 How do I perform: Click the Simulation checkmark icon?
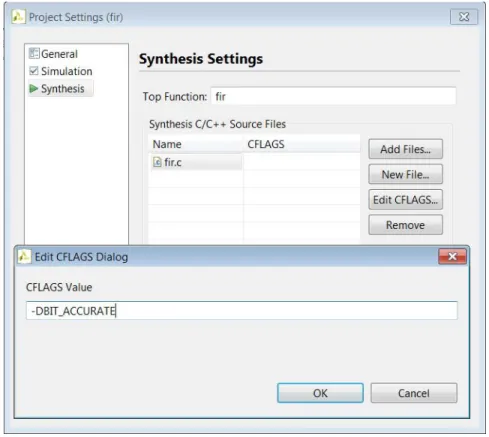34,71
